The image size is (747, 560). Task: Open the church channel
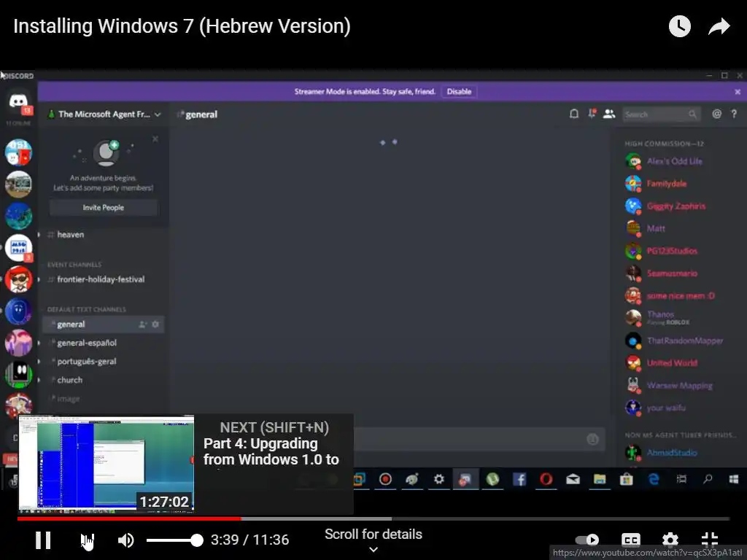click(x=69, y=380)
